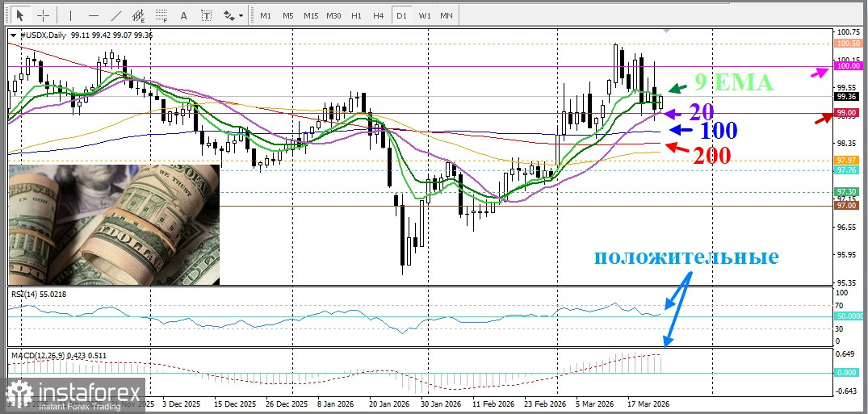Open the arrows objects dropdown
Image resolution: width=868 pixels, height=414 pixels.
pos(233,15)
